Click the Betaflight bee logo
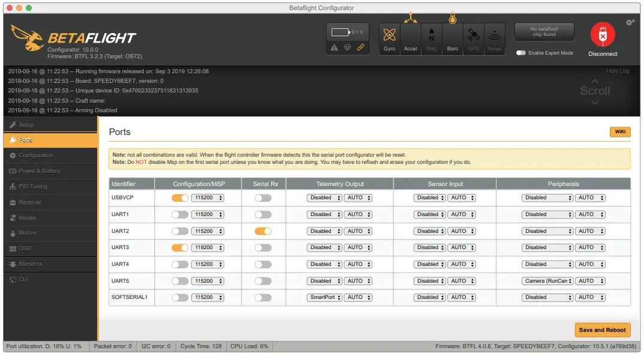 pyautogui.click(x=27, y=37)
